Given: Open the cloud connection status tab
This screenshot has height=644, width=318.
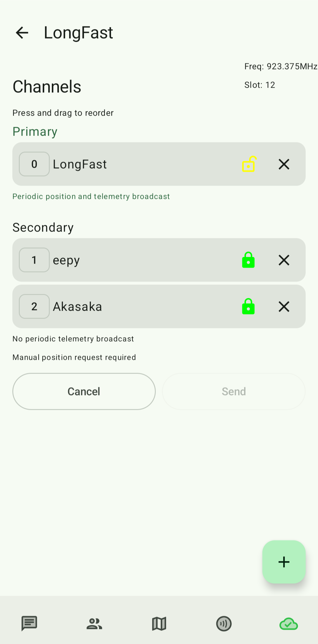Looking at the screenshot, I should click(289, 623).
